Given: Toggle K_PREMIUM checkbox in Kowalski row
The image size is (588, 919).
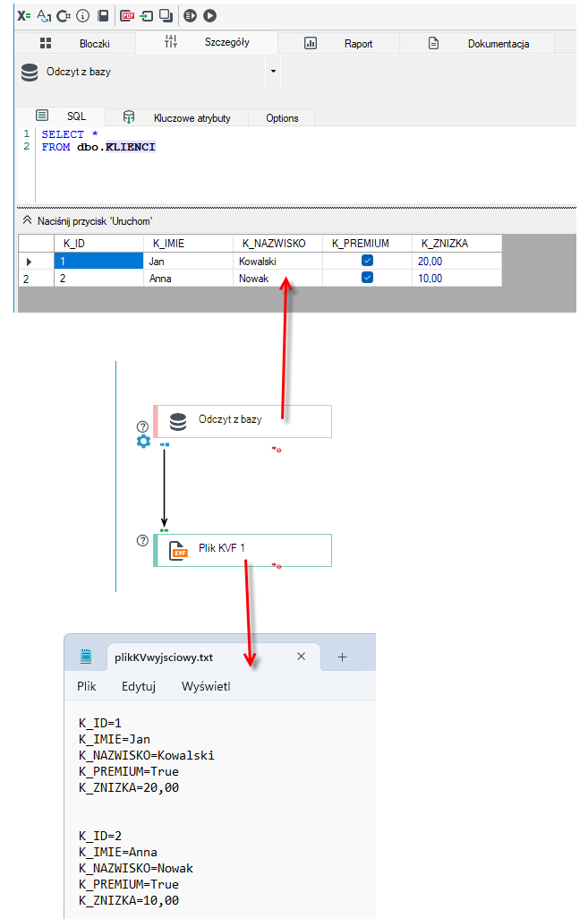Looking at the screenshot, I should click(x=367, y=261).
